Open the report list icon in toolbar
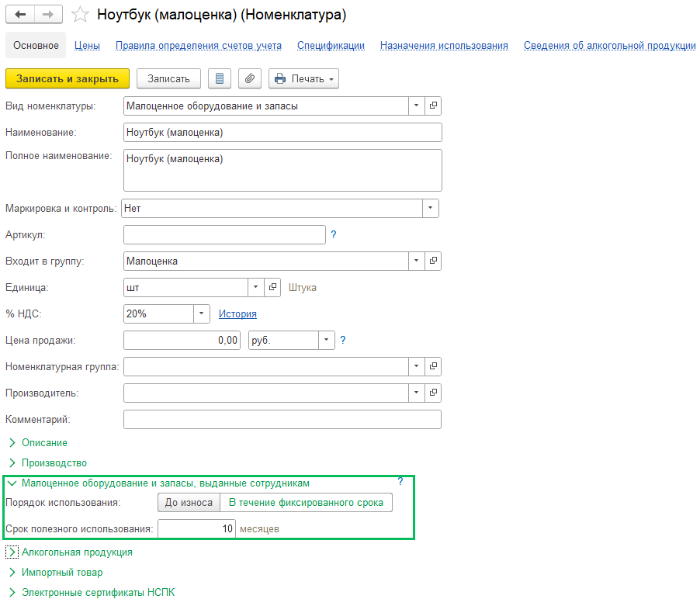700x606 pixels. click(220, 78)
